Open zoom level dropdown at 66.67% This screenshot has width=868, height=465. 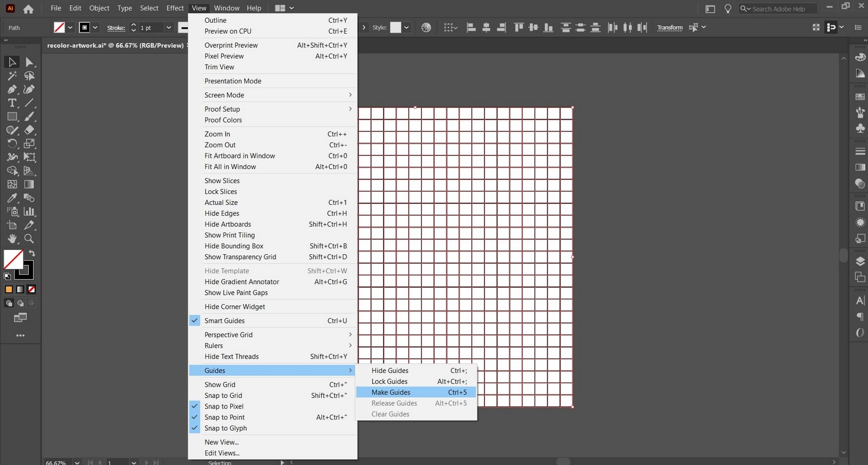[77, 462]
